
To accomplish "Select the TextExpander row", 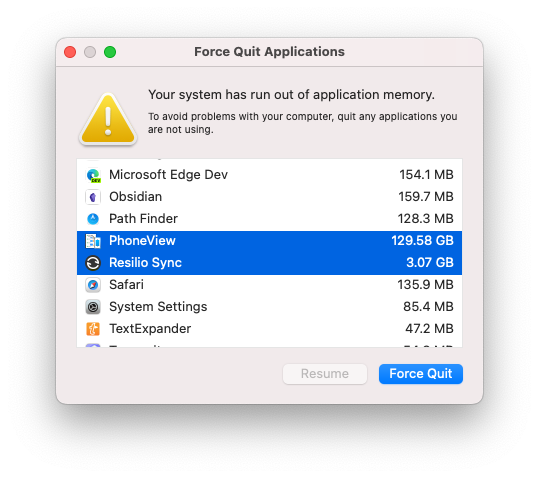I will pos(270,329).
